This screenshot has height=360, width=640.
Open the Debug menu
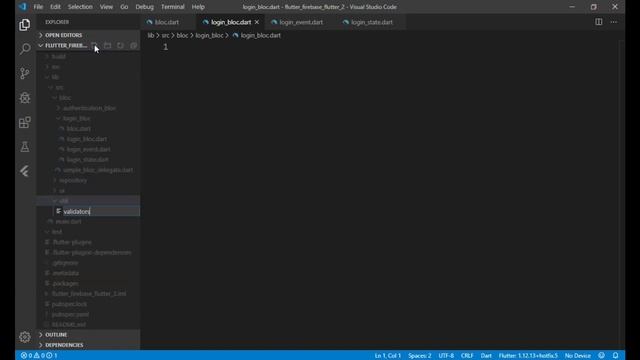144,7
